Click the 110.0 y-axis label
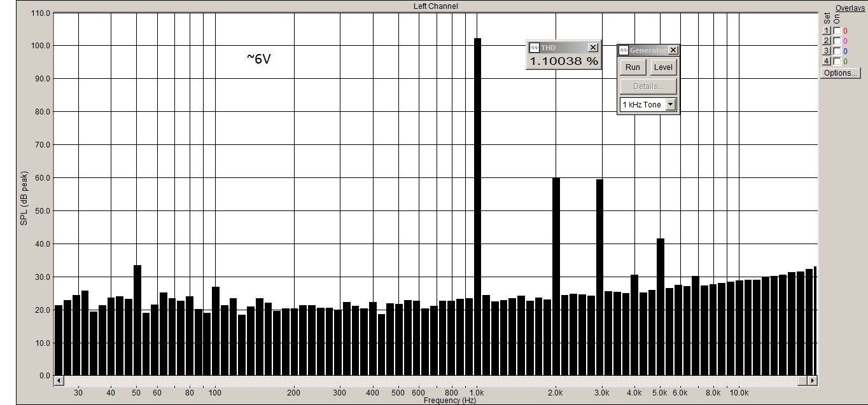This screenshot has height=405, width=868. point(39,13)
